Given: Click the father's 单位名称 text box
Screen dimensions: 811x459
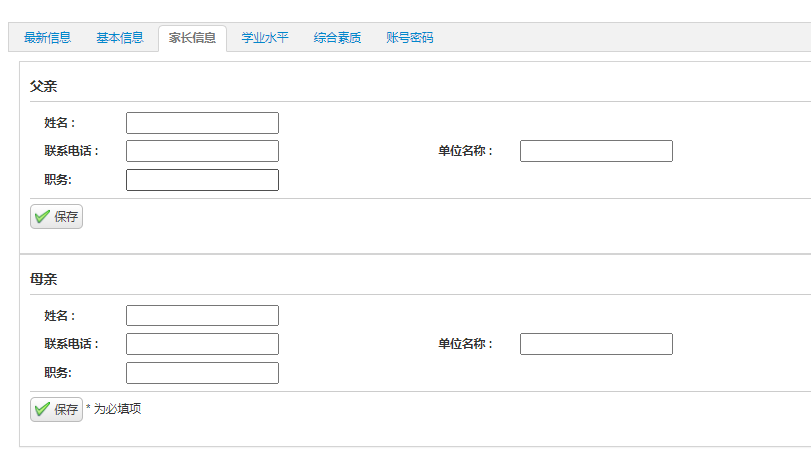Looking at the screenshot, I should pyautogui.click(x=596, y=151).
